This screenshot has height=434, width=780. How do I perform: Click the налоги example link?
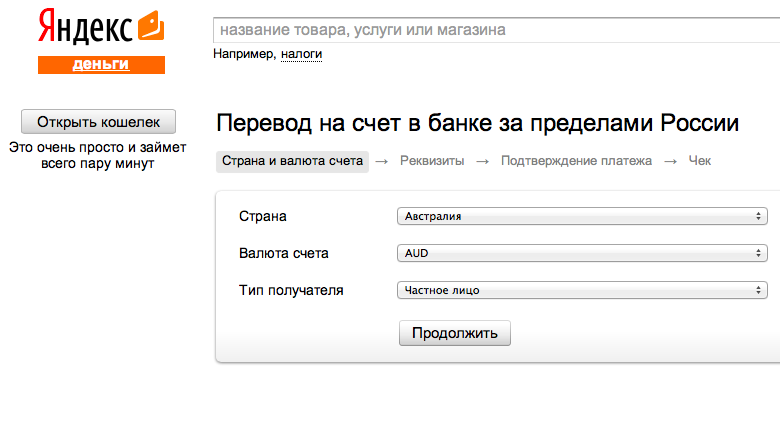(x=301, y=54)
